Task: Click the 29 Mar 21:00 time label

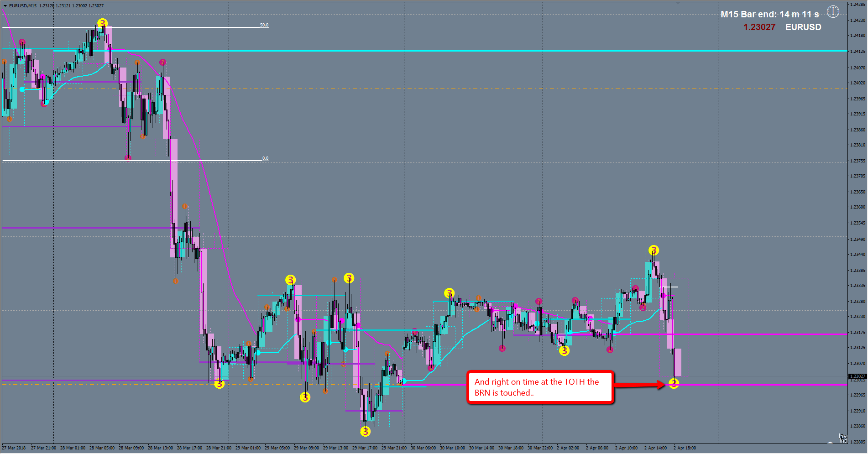Action: point(394,448)
